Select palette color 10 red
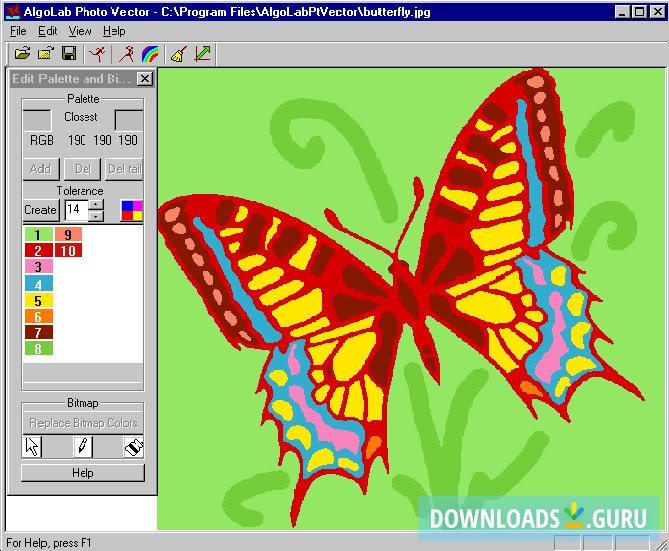The image size is (669, 551). click(68, 251)
